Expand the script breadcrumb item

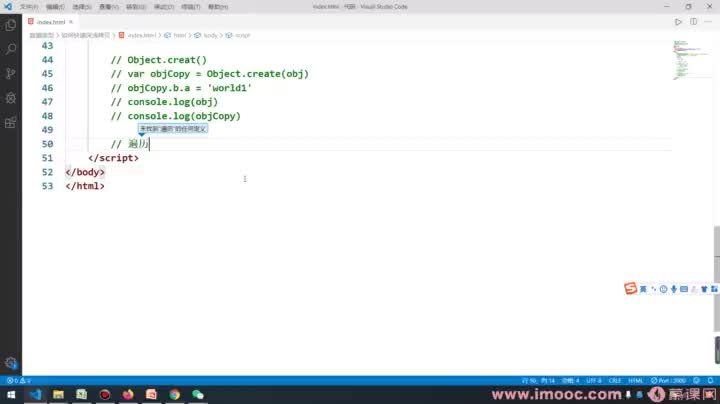pyautogui.click(x=238, y=35)
